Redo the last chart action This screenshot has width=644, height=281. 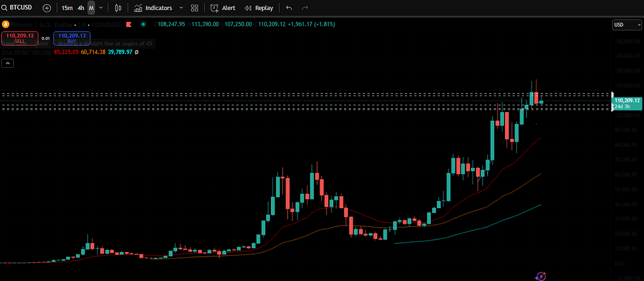click(x=305, y=8)
